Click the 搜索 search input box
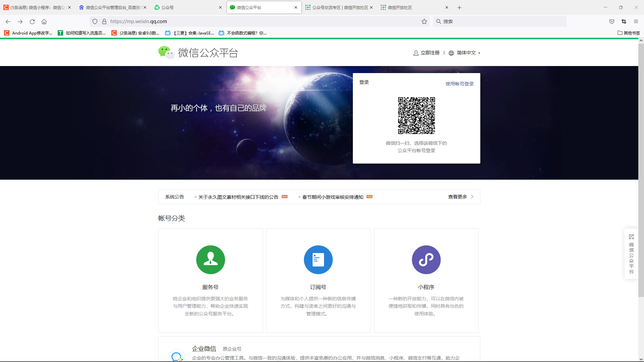Viewport: 644px width, 362px height. [500, 21]
